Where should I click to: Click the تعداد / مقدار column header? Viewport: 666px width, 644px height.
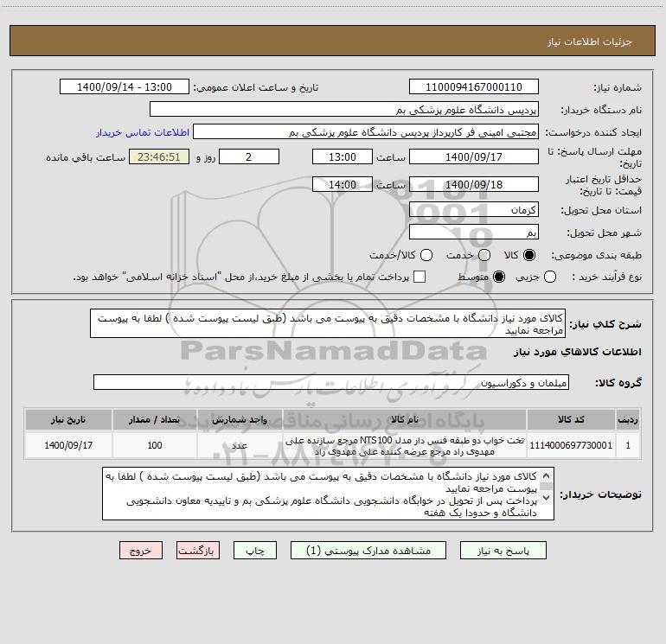click(155, 419)
